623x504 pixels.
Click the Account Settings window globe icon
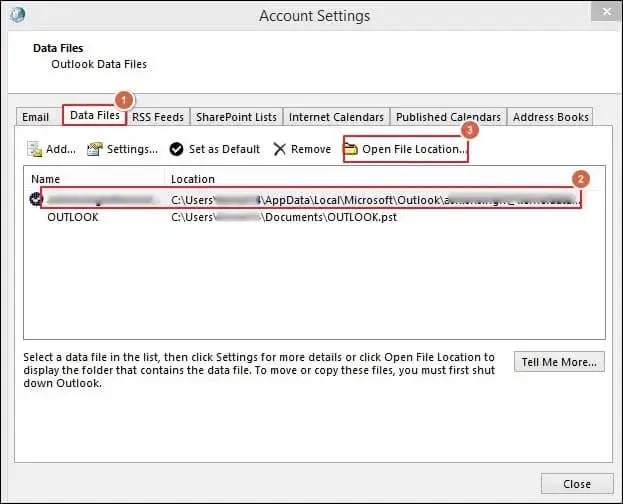tap(17, 15)
